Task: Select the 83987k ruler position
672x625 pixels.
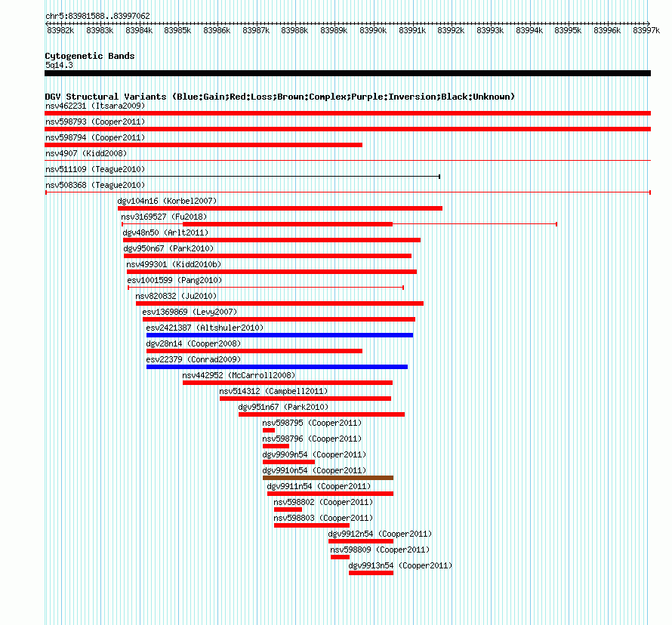Action: [256, 30]
